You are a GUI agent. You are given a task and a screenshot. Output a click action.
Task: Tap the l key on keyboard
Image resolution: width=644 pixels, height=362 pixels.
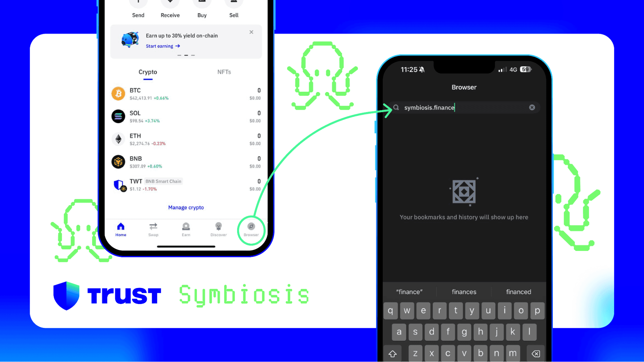[x=529, y=332]
